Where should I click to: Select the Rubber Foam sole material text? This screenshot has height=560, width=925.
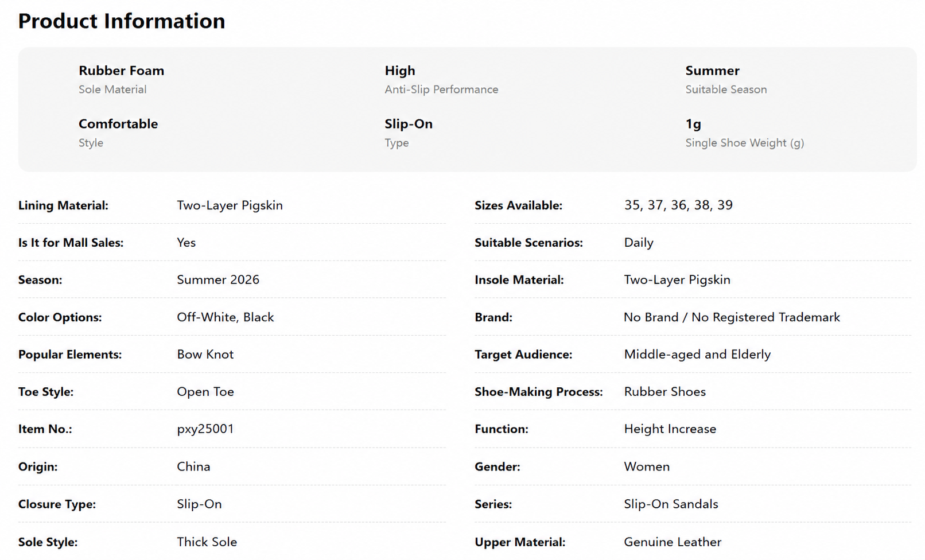[x=121, y=71]
